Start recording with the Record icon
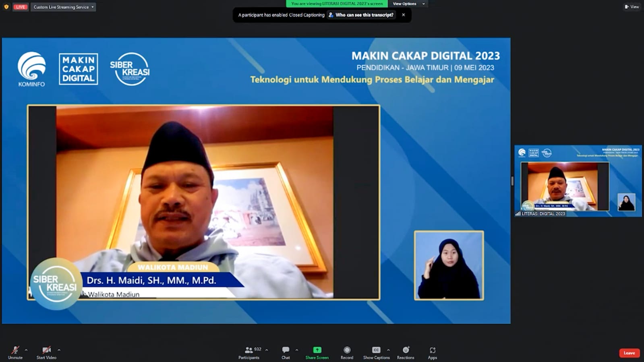 (347, 352)
